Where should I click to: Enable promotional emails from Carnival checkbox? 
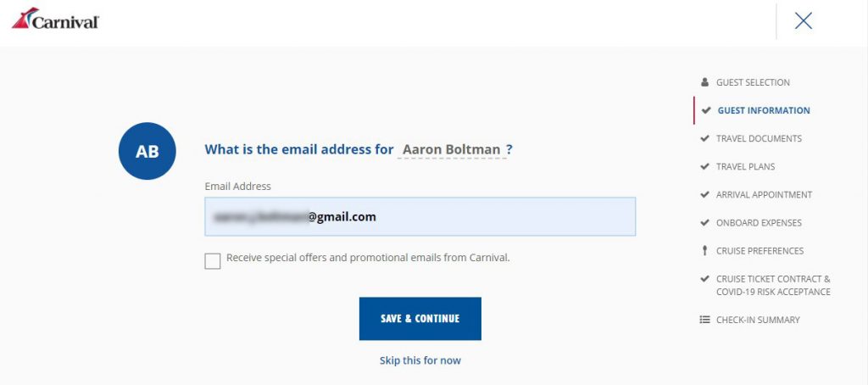coord(213,260)
